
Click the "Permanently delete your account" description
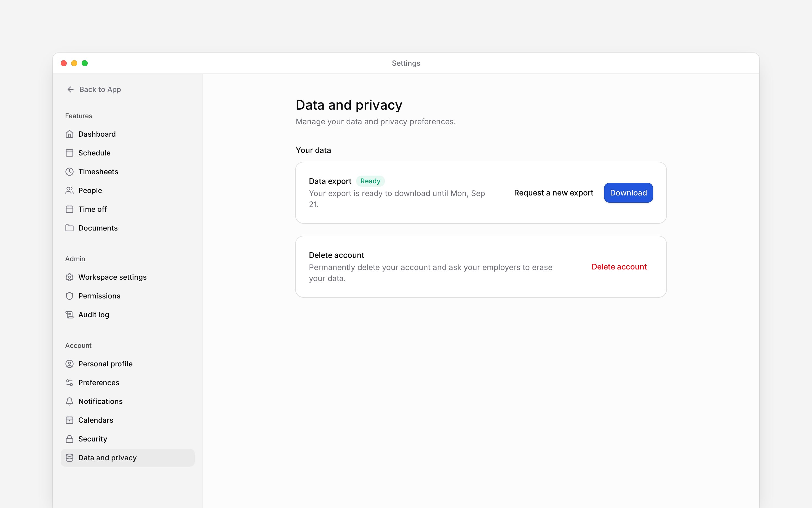click(431, 273)
